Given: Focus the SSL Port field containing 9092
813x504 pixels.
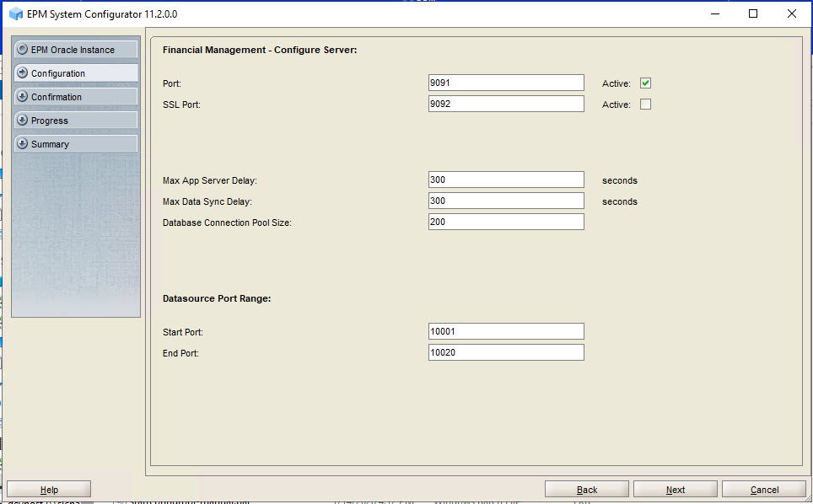Looking at the screenshot, I should [506, 104].
